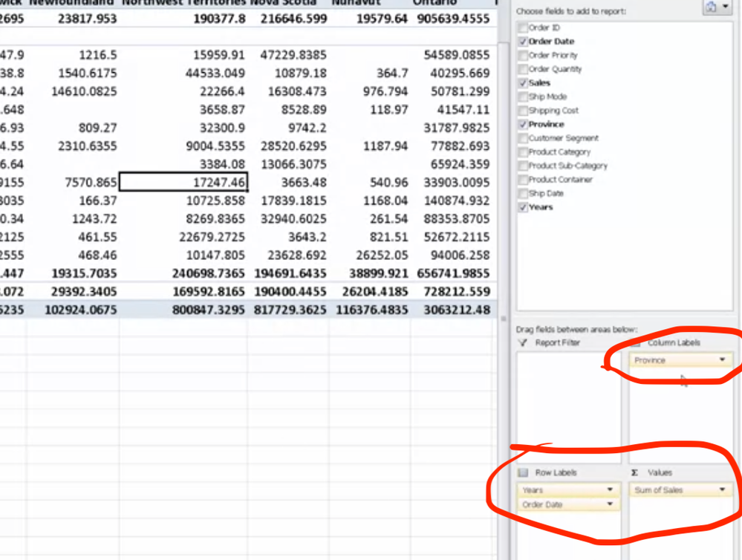Click the Row Labels area icon
The width and height of the screenshot is (742, 560).
point(523,472)
